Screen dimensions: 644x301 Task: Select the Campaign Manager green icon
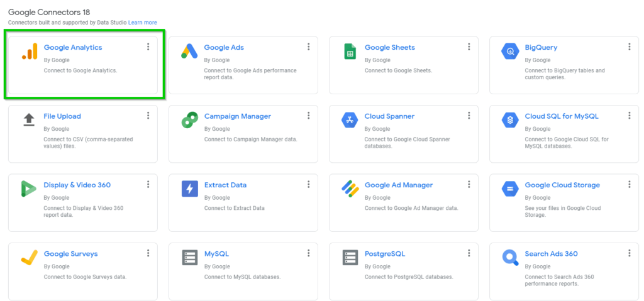(x=190, y=120)
